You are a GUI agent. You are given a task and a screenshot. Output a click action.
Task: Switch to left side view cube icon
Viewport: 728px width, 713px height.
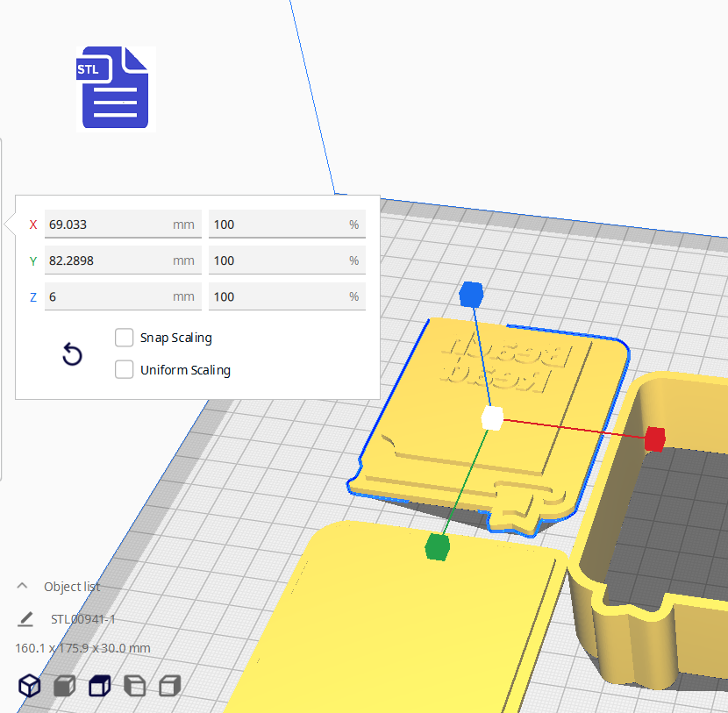pos(134,686)
